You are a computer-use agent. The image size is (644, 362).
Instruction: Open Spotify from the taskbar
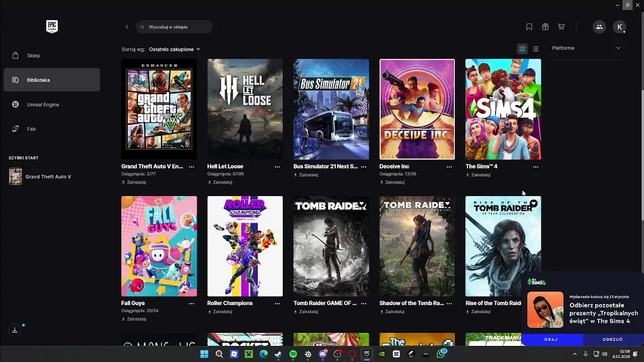(x=293, y=354)
